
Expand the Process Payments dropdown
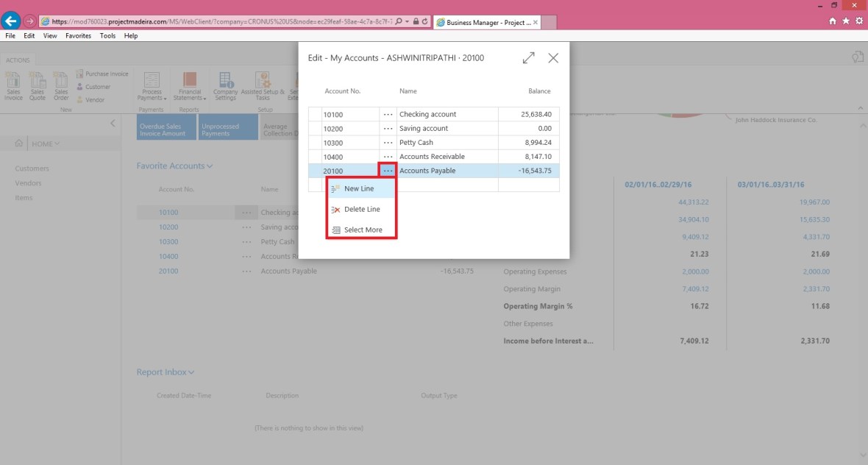152,88
